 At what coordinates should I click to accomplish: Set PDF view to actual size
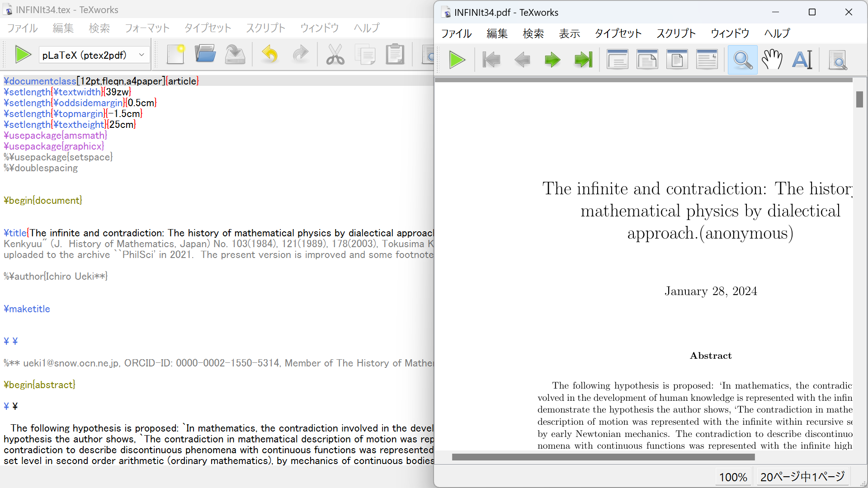pos(618,60)
